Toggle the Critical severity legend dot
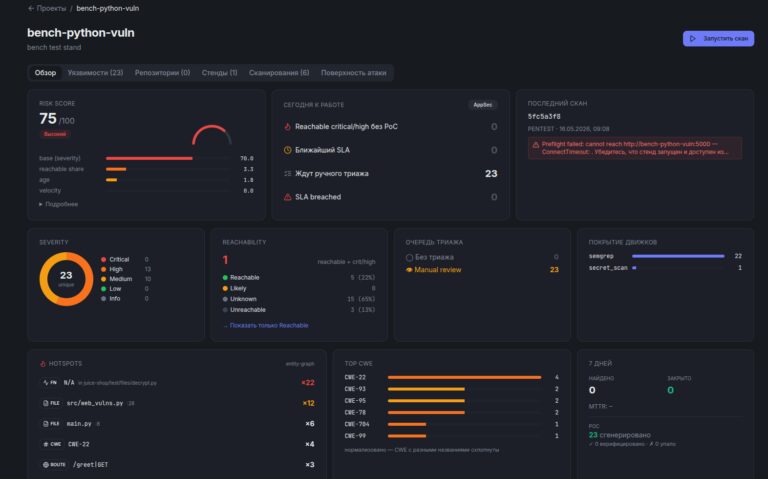Image resolution: width=768 pixels, height=479 pixels. (x=103, y=260)
